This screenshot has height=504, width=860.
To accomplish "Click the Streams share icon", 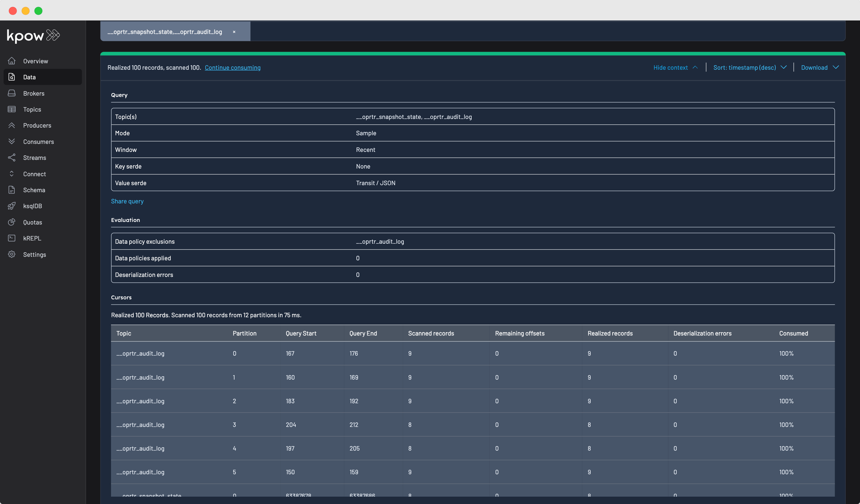I will [x=12, y=158].
